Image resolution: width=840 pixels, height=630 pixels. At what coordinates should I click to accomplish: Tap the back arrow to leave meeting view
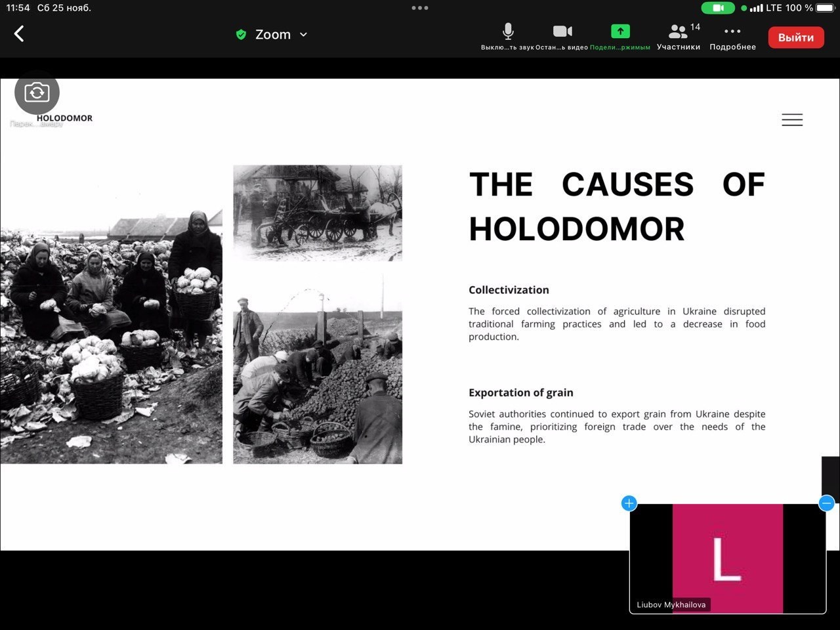[19, 34]
